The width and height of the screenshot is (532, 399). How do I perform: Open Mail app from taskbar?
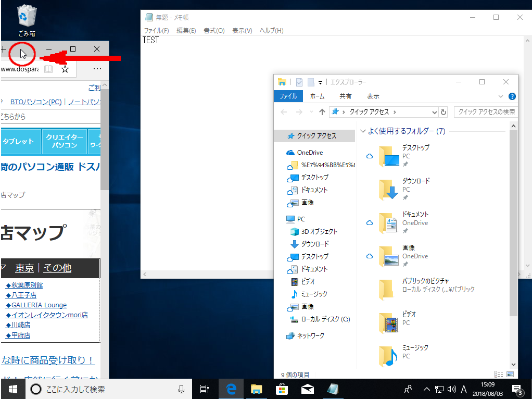point(308,389)
